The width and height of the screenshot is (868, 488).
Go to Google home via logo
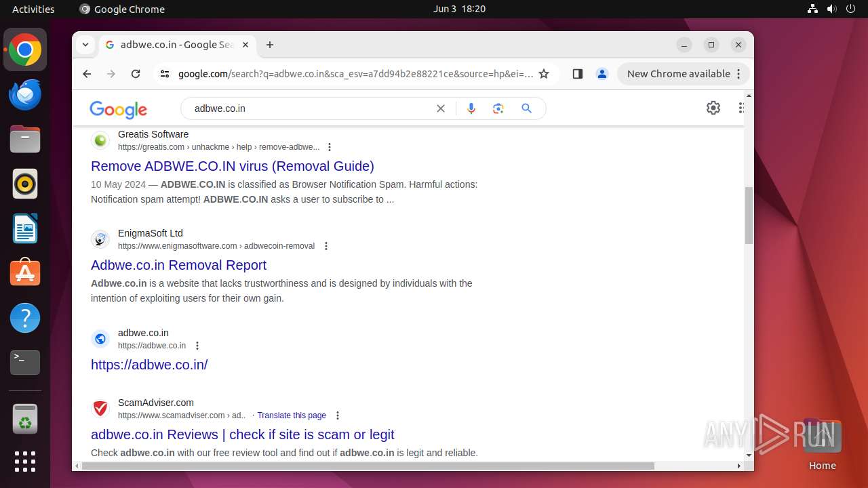coord(118,109)
